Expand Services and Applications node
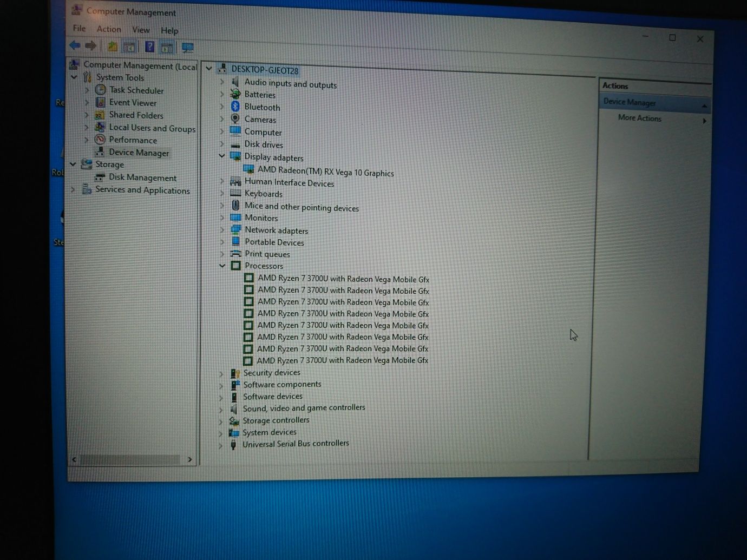Image resolution: width=747 pixels, height=560 pixels. (x=73, y=189)
